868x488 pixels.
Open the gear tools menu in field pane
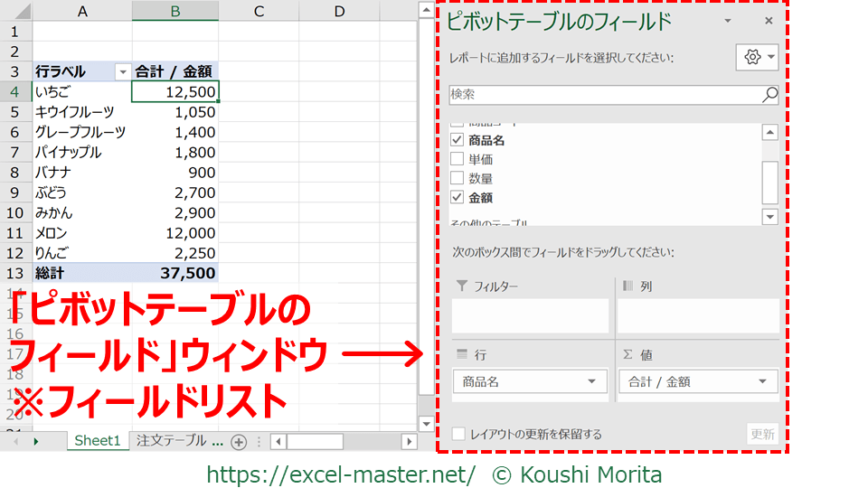click(758, 58)
